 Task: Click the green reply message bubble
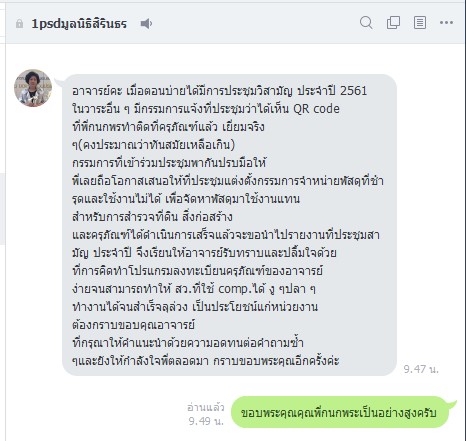pos(340,412)
